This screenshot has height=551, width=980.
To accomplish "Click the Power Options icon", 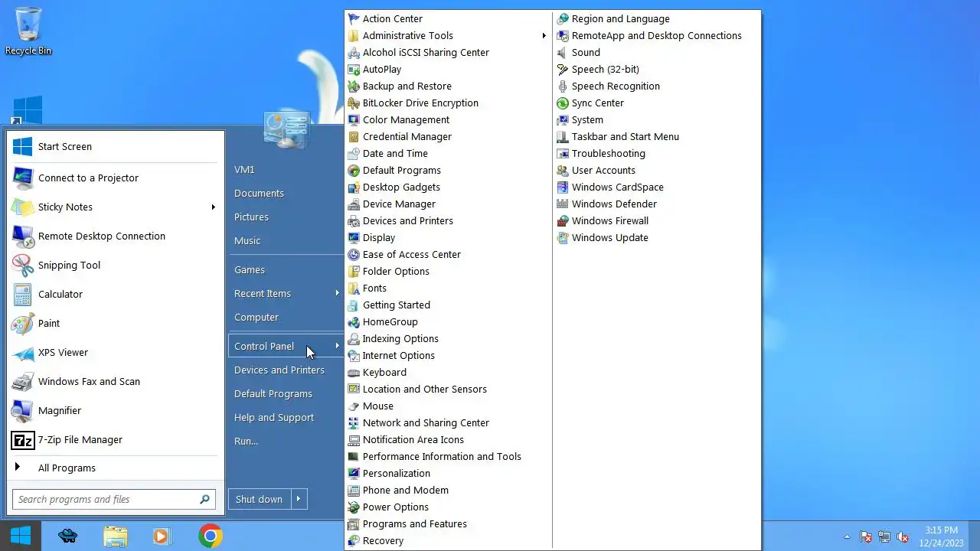I will pyautogui.click(x=353, y=507).
